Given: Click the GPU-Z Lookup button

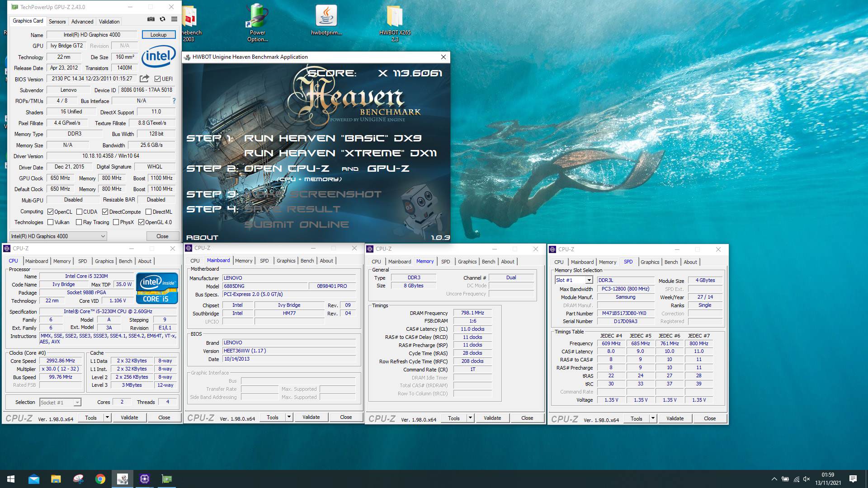Looking at the screenshot, I should point(158,35).
